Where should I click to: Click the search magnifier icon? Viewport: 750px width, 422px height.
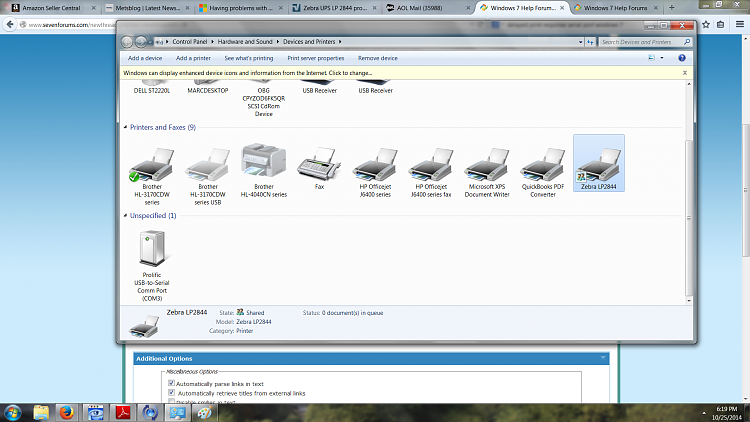(687, 42)
